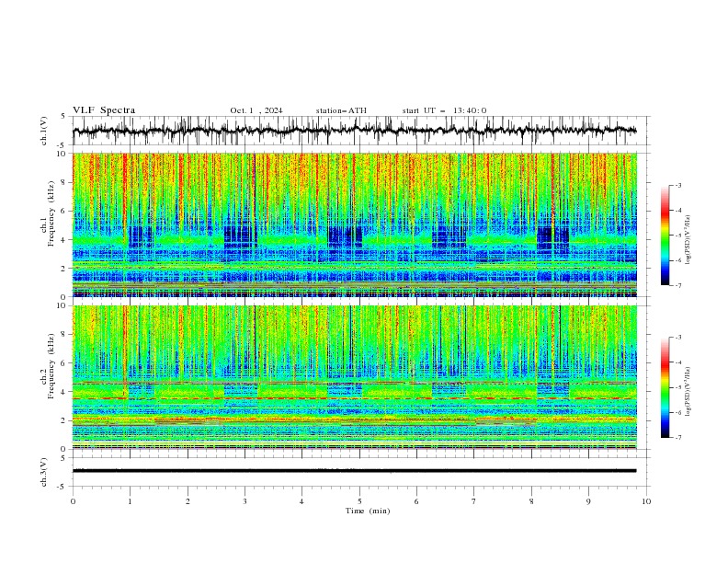Click the "5" tick on the time axis

click(359, 501)
